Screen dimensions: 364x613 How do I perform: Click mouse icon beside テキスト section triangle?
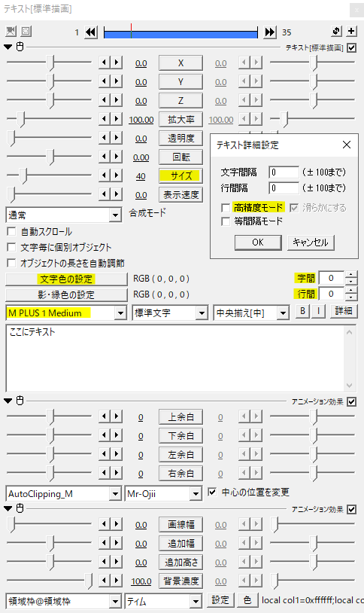click(20, 47)
